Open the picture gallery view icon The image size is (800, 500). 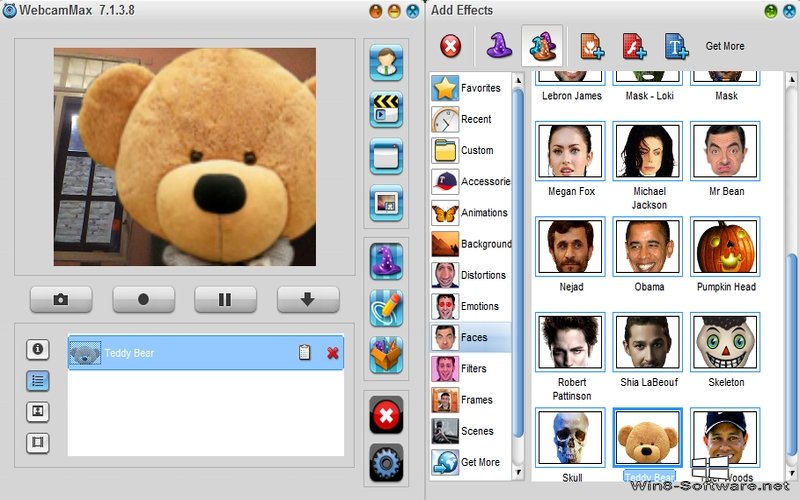click(x=37, y=411)
